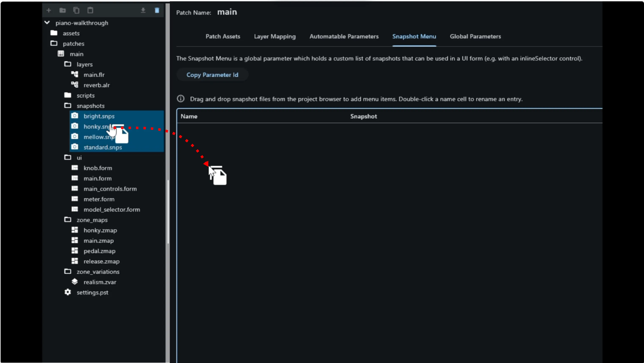Switch to Patch Assets tab
This screenshot has width=644, height=363.
(223, 37)
